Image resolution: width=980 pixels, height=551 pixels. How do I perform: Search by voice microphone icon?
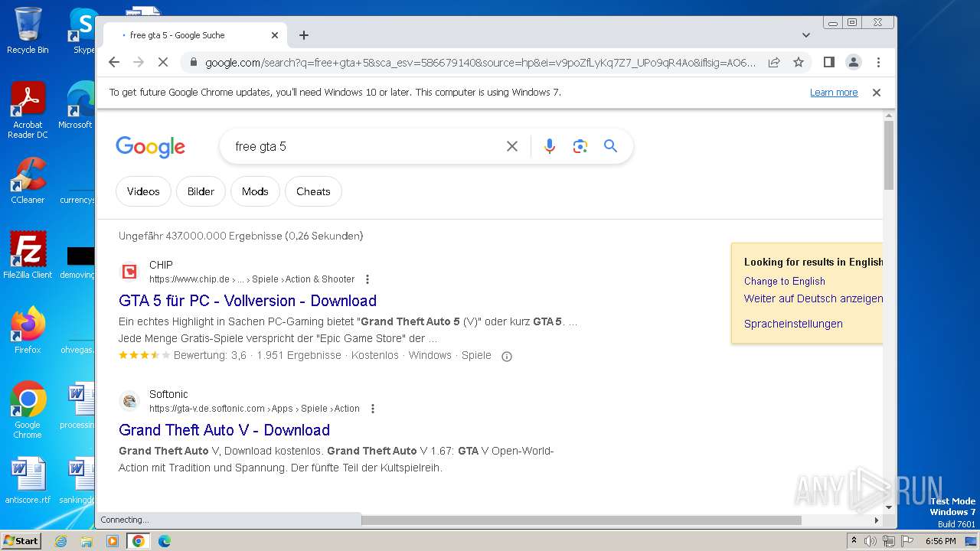(549, 146)
